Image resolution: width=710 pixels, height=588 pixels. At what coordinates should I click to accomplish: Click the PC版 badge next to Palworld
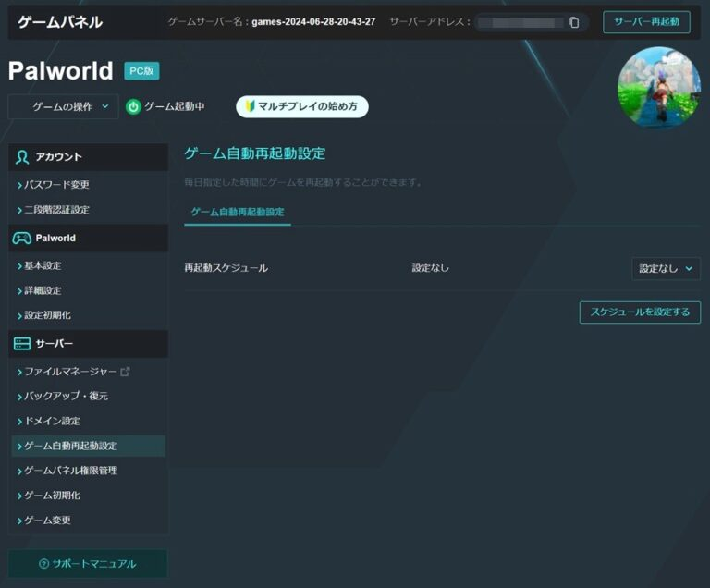coord(141,71)
